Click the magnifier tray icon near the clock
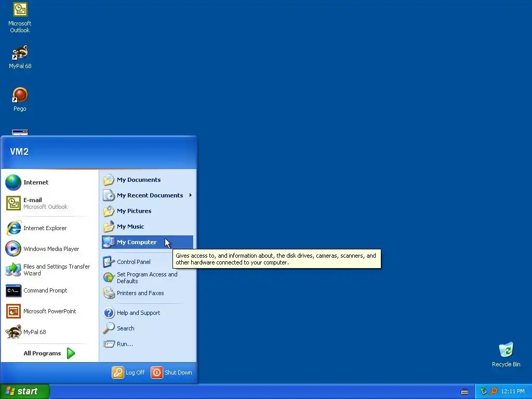 (494, 391)
